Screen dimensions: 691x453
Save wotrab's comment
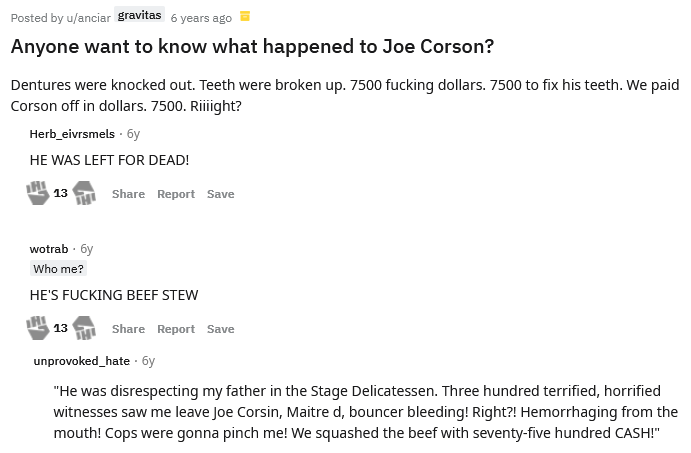point(220,329)
